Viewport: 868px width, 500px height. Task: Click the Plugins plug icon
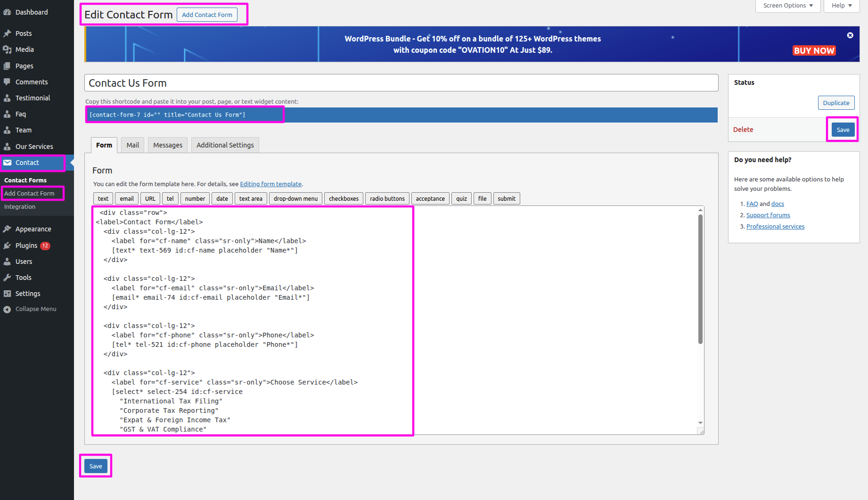click(7, 246)
